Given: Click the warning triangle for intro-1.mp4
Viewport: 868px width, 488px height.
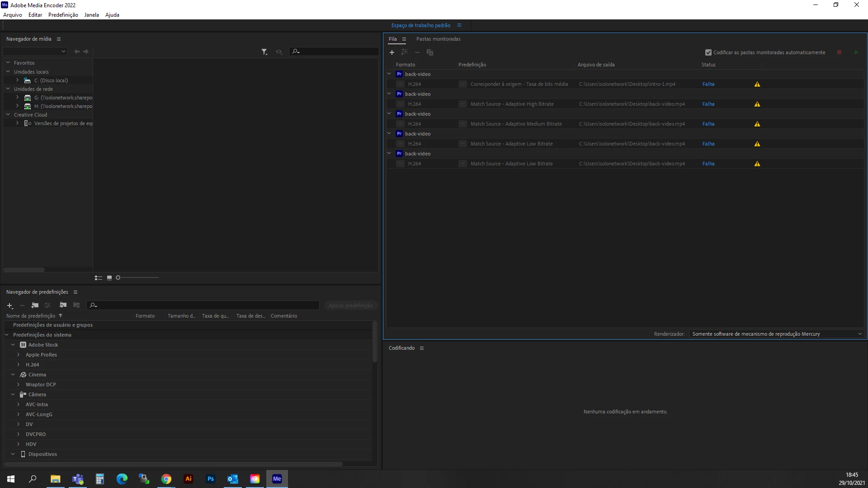Looking at the screenshot, I should pos(757,84).
